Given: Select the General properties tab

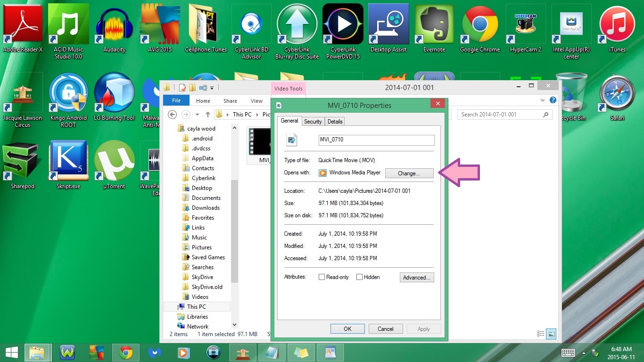Looking at the screenshot, I should 289,121.
